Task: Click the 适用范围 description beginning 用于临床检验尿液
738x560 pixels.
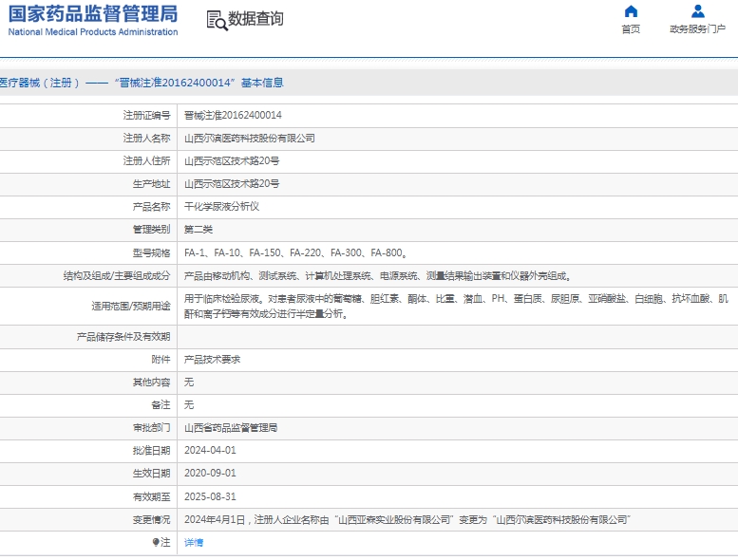Action: [x=456, y=306]
